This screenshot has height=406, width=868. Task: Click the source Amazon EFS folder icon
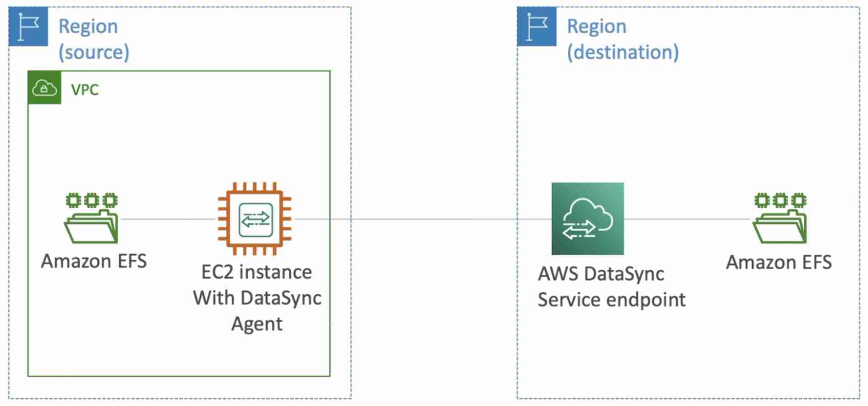coord(91,218)
